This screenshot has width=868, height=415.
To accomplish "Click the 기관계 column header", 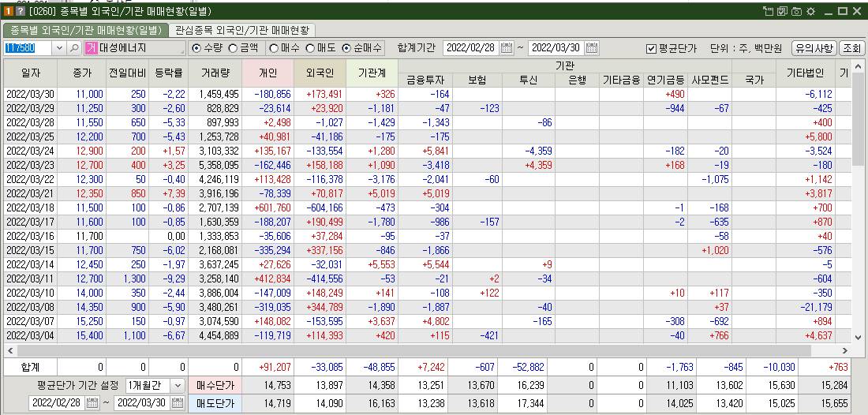I will (x=372, y=73).
